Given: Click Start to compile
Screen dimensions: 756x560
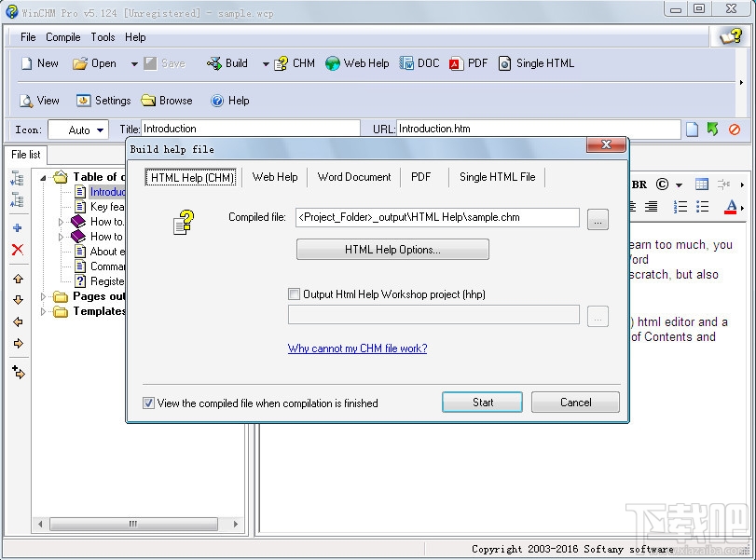Looking at the screenshot, I should [482, 403].
